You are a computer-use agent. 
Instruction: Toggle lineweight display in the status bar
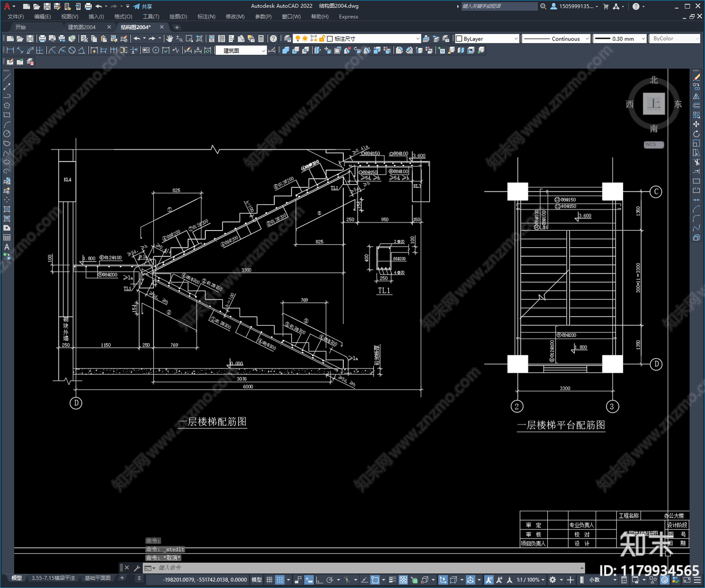click(x=392, y=580)
